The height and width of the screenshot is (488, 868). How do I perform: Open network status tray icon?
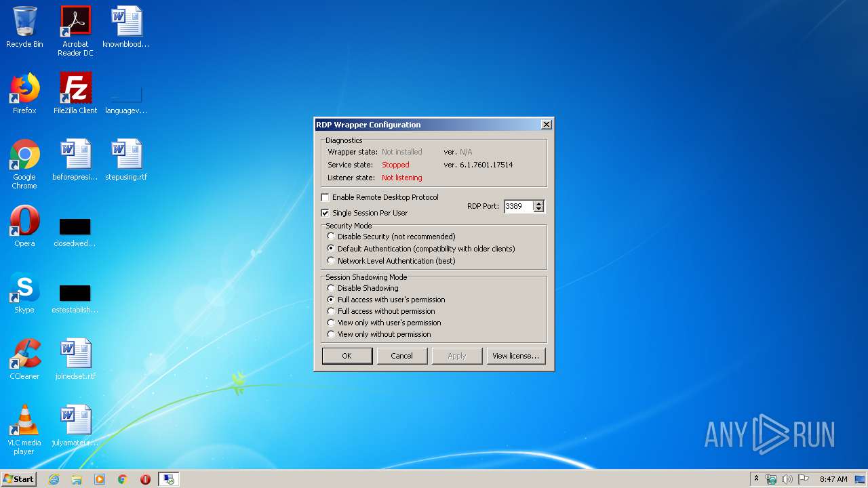771,479
